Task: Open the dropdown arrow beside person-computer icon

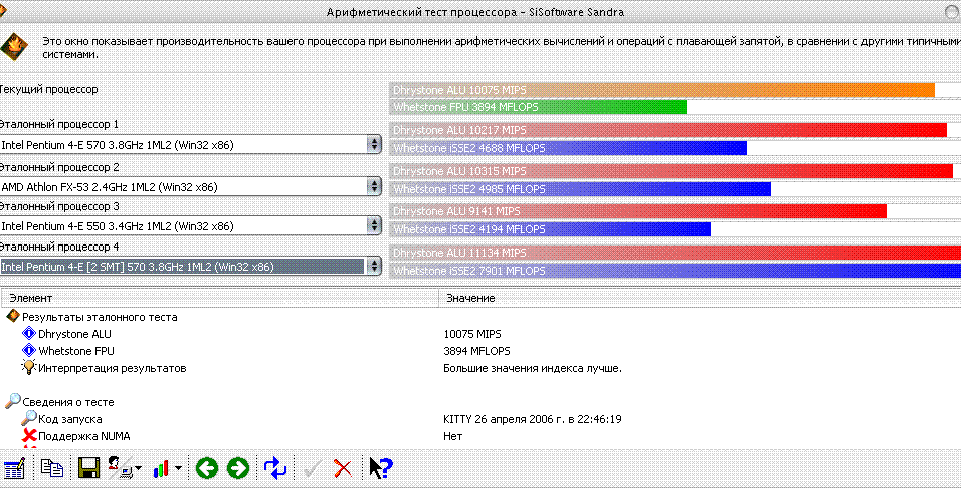Action: tap(139, 469)
